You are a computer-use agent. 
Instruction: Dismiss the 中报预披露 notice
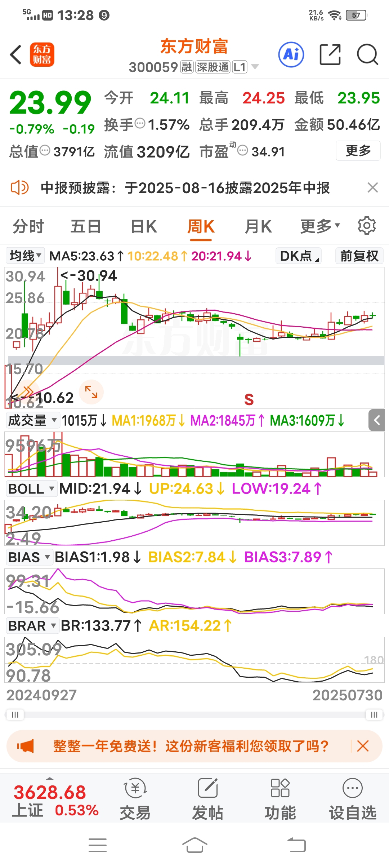point(372,188)
